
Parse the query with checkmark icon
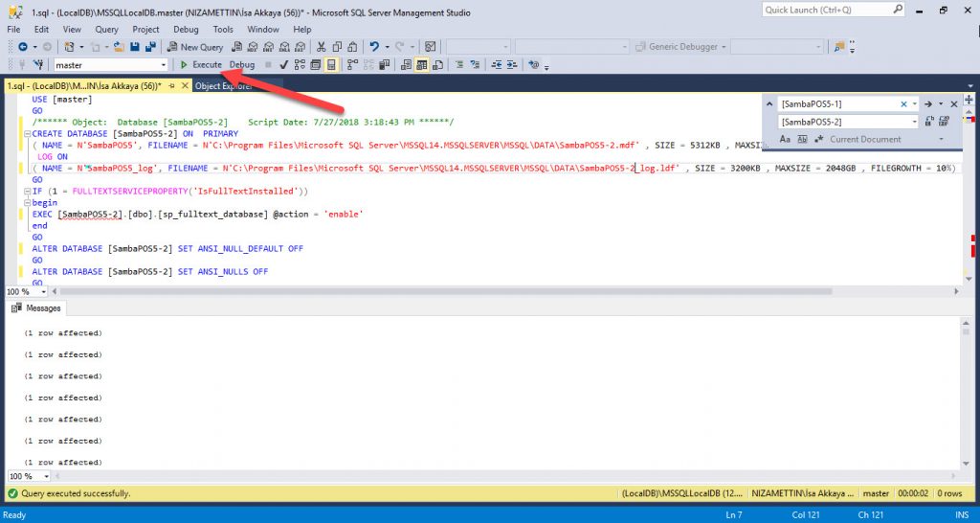coord(284,64)
